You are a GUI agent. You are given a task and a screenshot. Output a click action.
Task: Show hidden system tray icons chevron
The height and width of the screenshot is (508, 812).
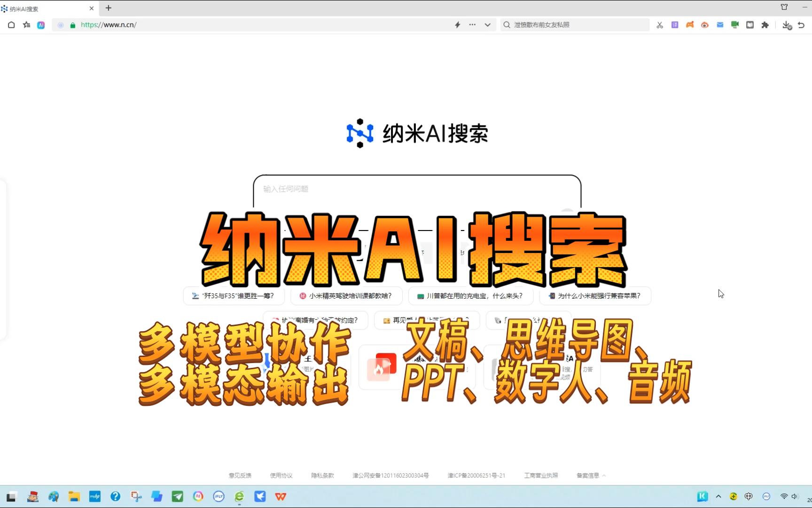(718, 496)
